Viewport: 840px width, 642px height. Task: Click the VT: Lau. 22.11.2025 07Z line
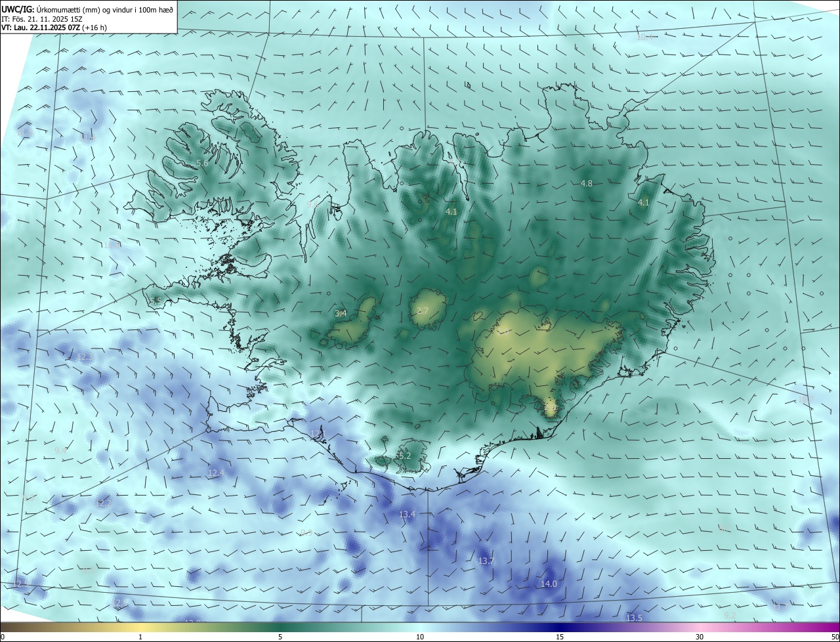[x=54, y=28]
